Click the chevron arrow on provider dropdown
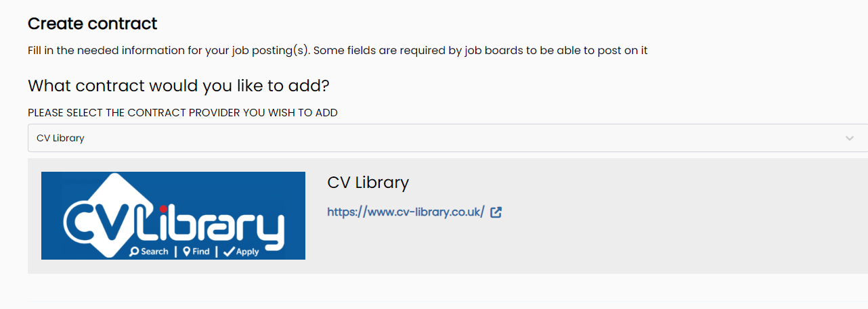 (850, 138)
